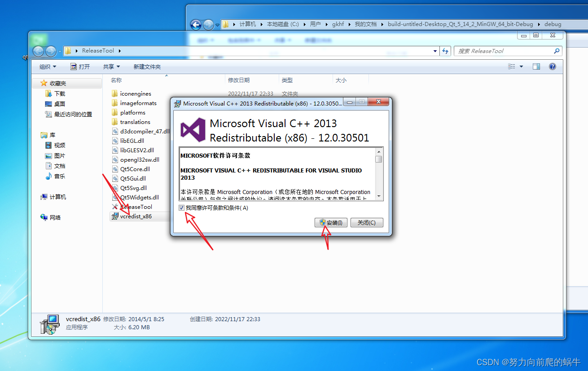588x371 pixels.
Task: Select the platforms folder icon
Action: pos(114,112)
